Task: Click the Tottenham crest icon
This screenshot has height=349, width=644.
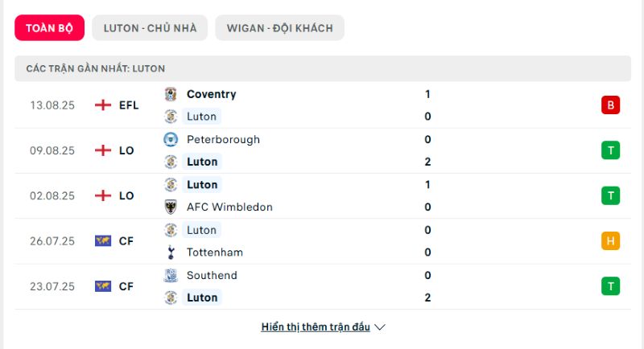Action: click(171, 253)
